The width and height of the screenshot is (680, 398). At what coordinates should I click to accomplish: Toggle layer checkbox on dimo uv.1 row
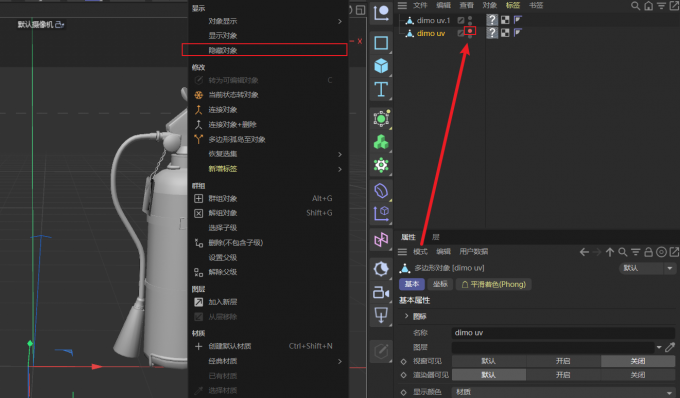461,20
